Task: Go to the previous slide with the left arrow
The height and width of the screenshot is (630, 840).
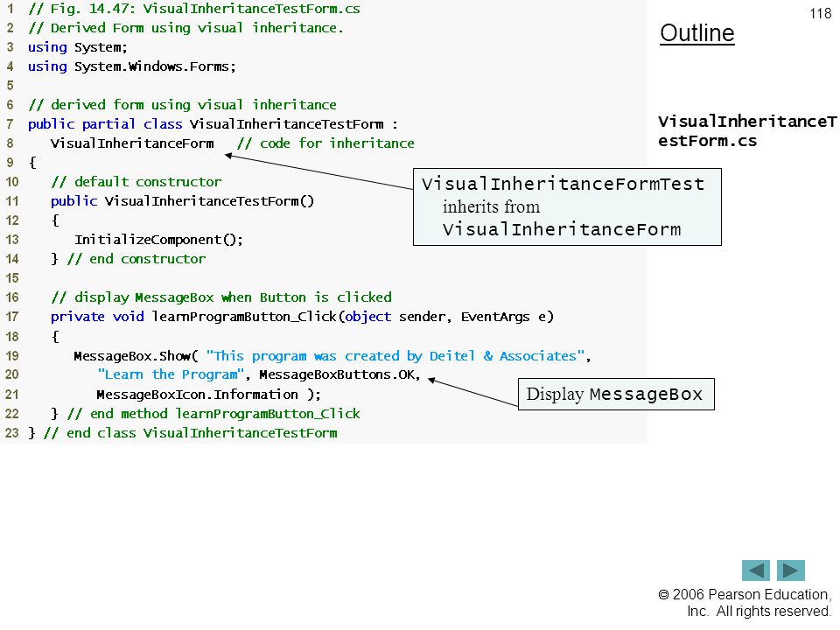Action: coord(755,570)
